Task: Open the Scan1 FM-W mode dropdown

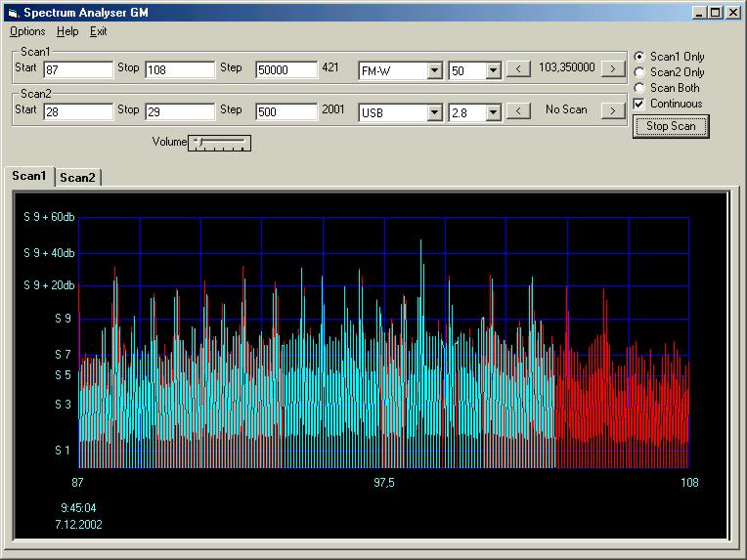Action: click(434, 71)
